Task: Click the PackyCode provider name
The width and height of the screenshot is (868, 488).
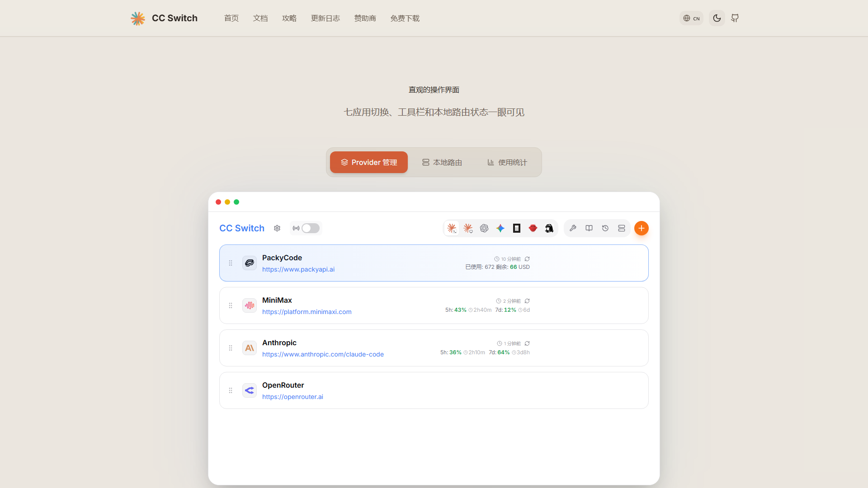Action: 282,258
